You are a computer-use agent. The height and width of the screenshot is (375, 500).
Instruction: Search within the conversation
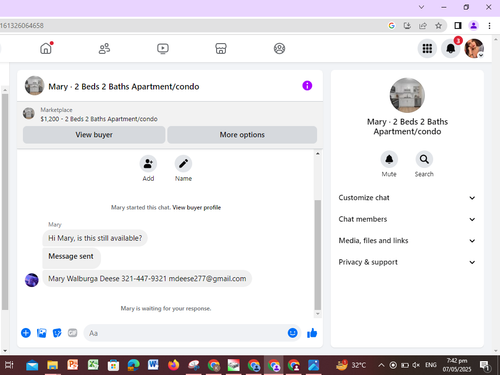(424, 159)
